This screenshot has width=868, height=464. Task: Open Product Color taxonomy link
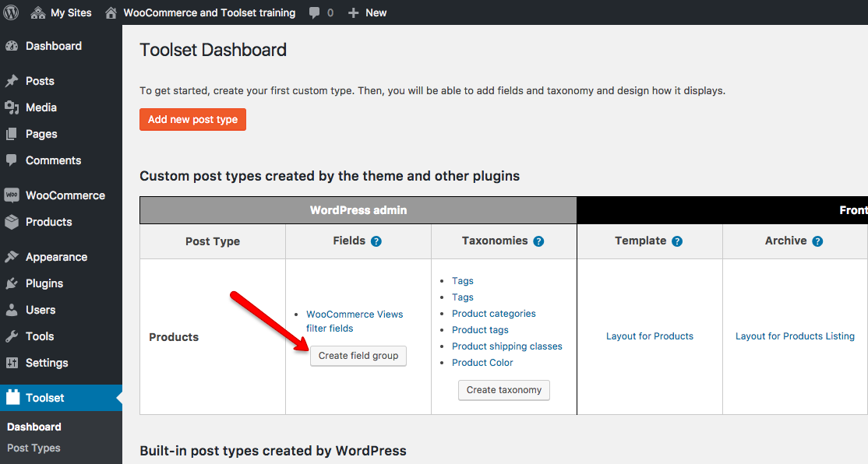point(482,363)
